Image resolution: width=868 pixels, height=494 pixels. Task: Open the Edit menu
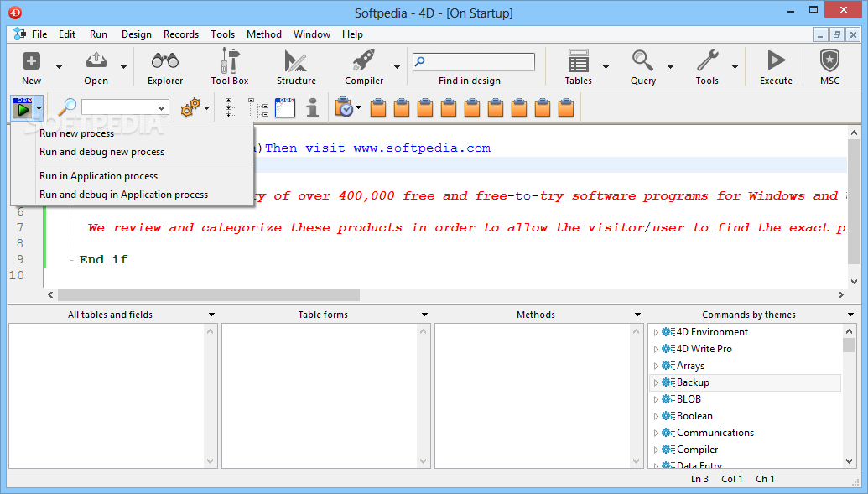click(67, 34)
